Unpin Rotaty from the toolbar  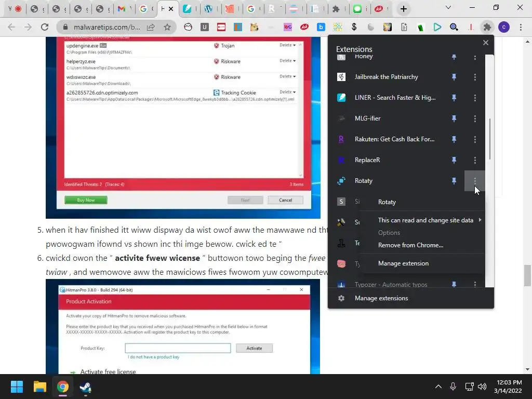[x=454, y=181]
